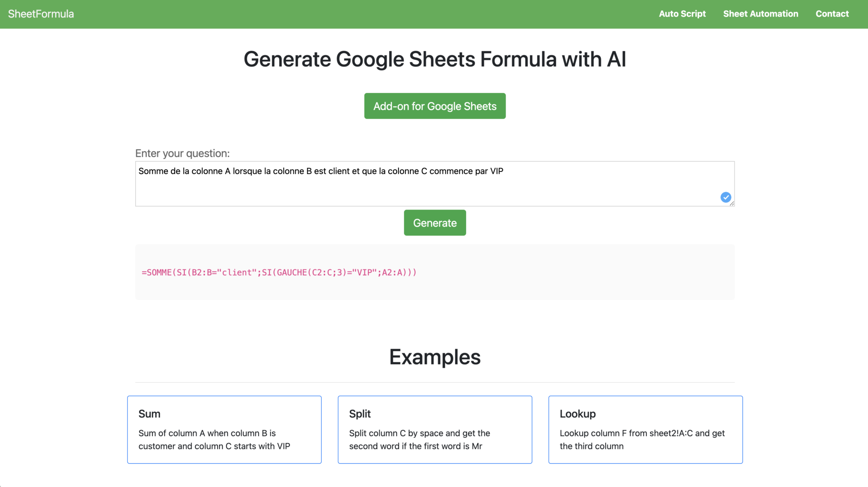
Task: Select the Lookup example card
Action: click(645, 429)
